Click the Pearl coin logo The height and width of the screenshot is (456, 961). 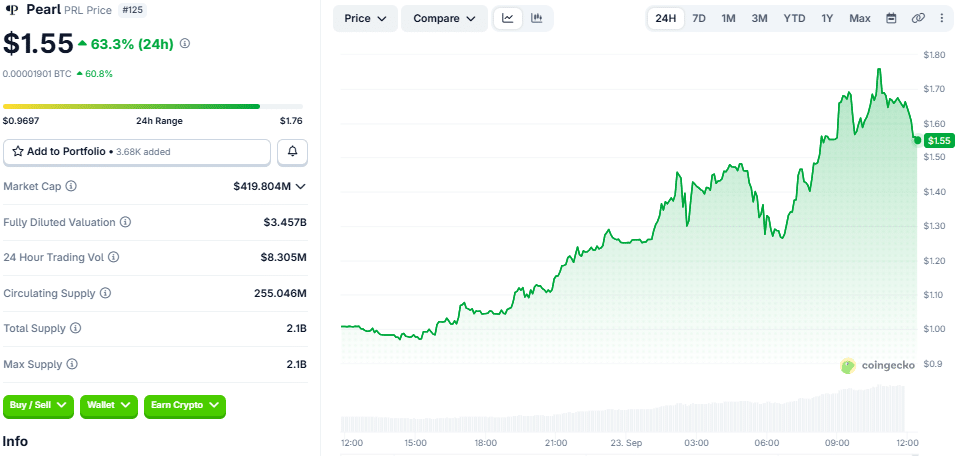point(12,10)
